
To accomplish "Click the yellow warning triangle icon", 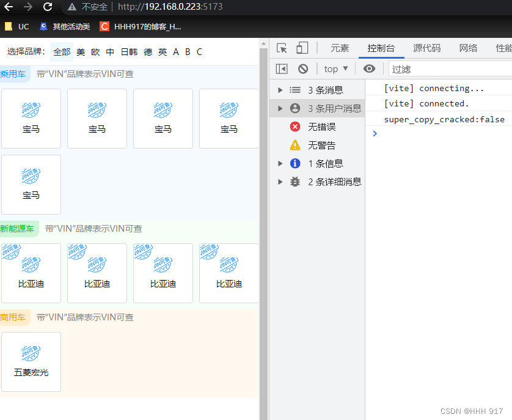I will coord(295,145).
